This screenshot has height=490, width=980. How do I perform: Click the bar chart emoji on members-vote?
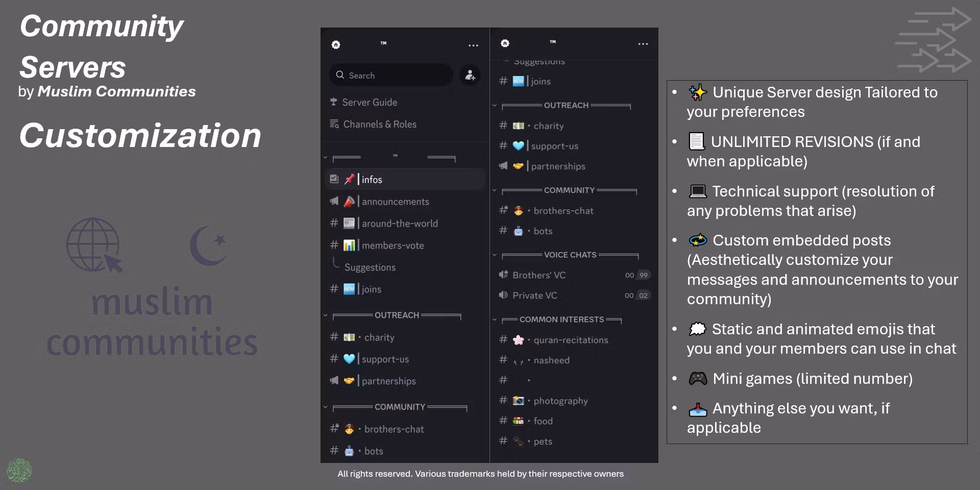pos(349,246)
